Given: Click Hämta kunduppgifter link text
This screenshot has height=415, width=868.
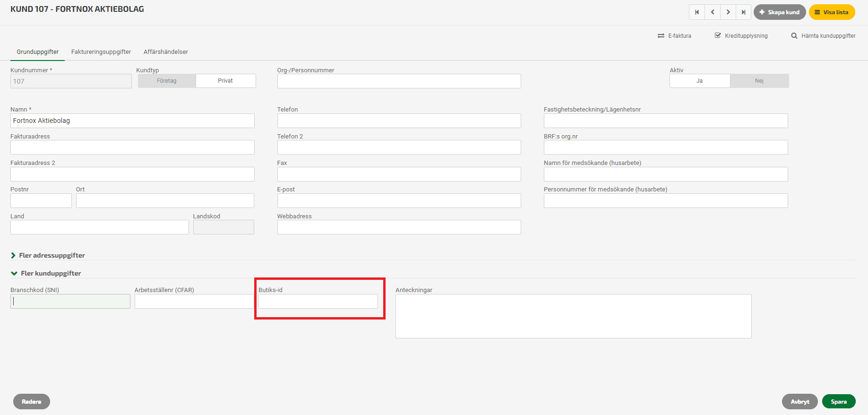Looking at the screenshot, I should [828, 36].
